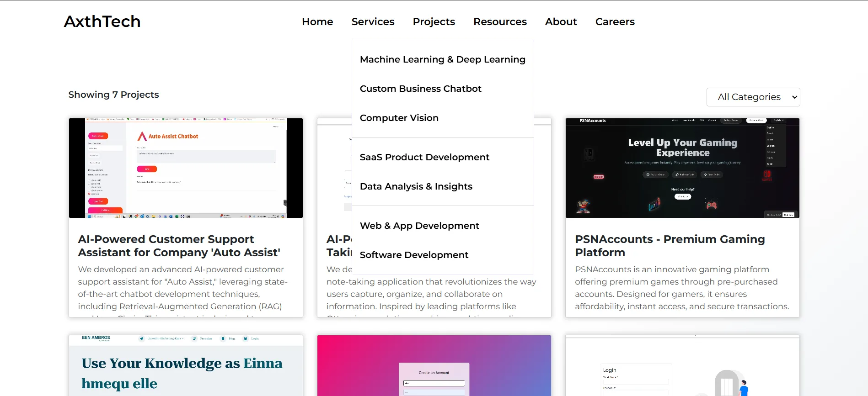The height and width of the screenshot is (396, 868).
Task: Choose Custom Business Chatbot service
Action: coord(420,89)
